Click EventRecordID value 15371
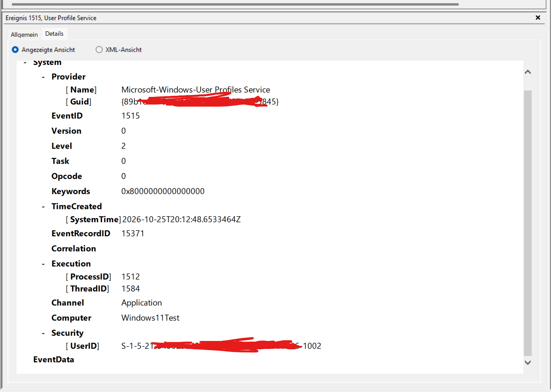This screenshot has height=392, width=551. (133, 233)
